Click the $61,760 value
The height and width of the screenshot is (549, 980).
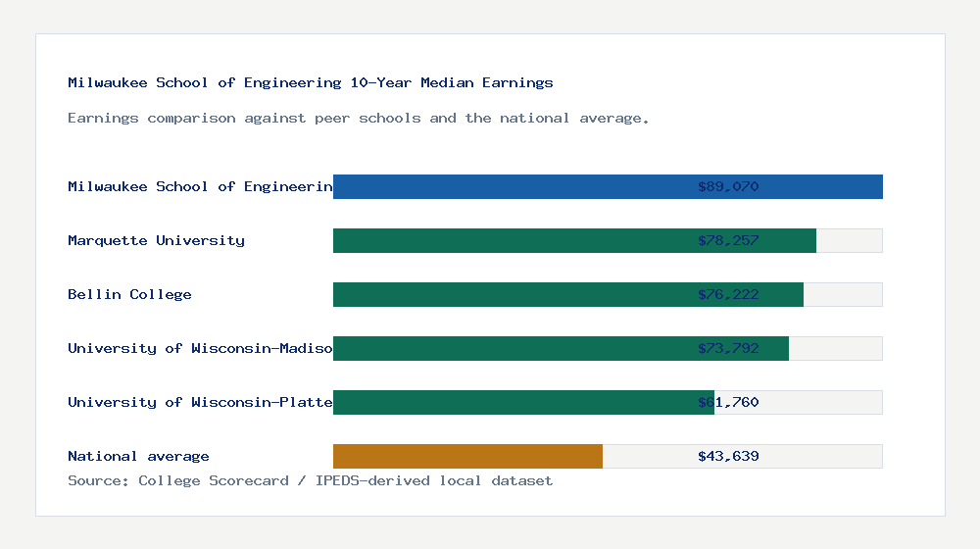728,402
